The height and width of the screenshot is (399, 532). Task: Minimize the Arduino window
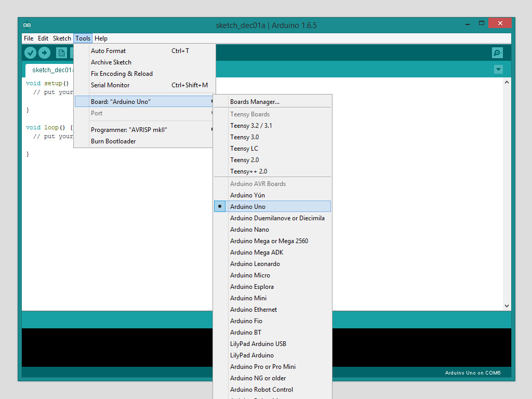(x=468, y=24)
